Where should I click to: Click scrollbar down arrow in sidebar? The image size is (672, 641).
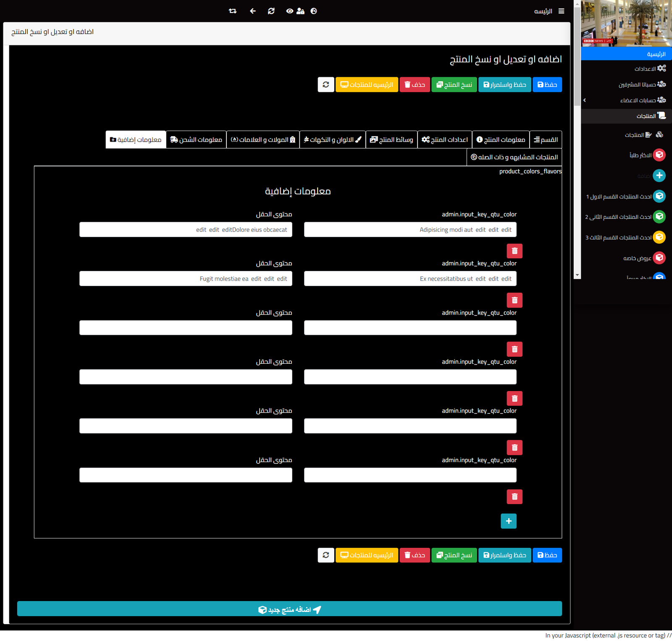577,275
